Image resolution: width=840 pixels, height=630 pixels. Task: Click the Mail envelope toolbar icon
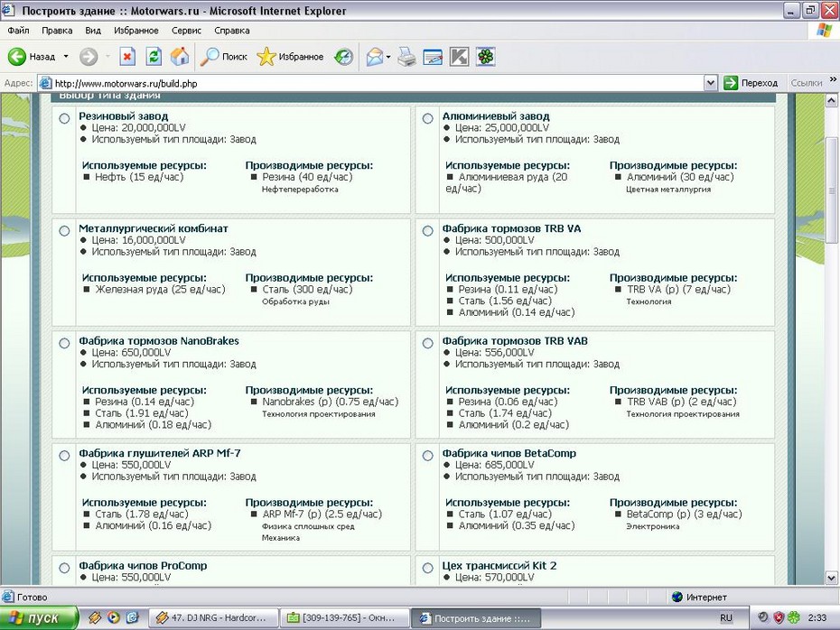coord(375,56)
